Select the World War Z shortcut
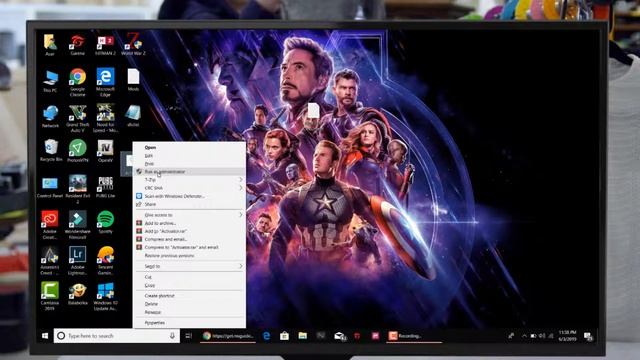Image resolution: width=640 pixels, height=360 pixels. pos(133,44)
